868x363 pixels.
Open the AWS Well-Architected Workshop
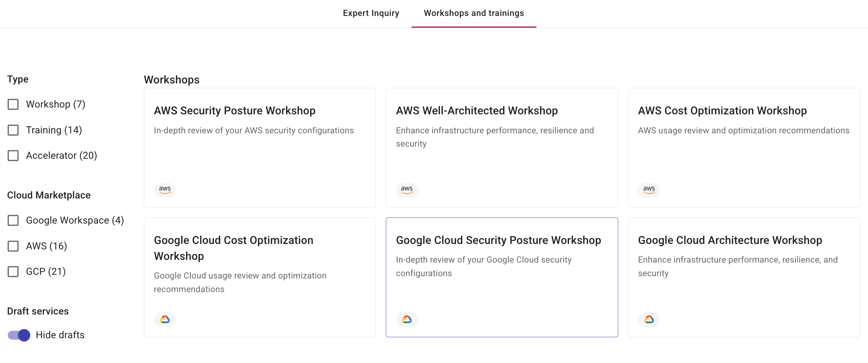[502, 147]
